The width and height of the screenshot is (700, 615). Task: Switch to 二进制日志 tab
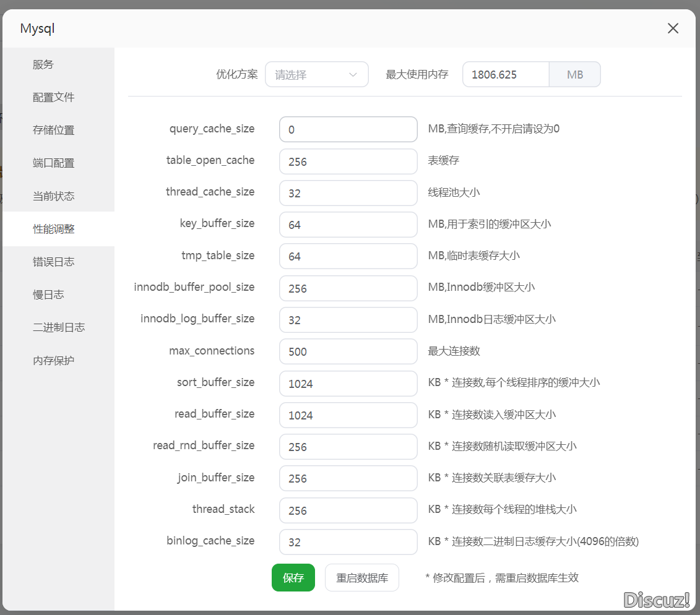coord(59,327)
